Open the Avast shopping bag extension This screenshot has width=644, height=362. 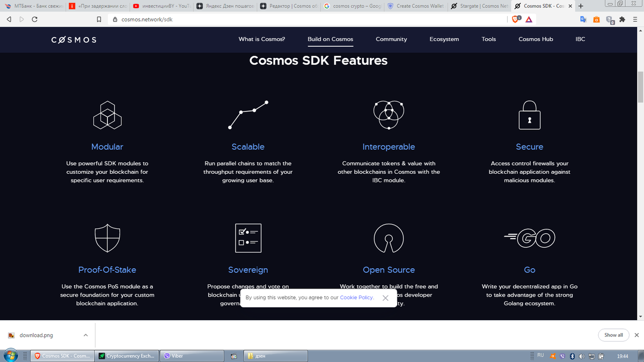pyautogui.click(x=596, y=19)
